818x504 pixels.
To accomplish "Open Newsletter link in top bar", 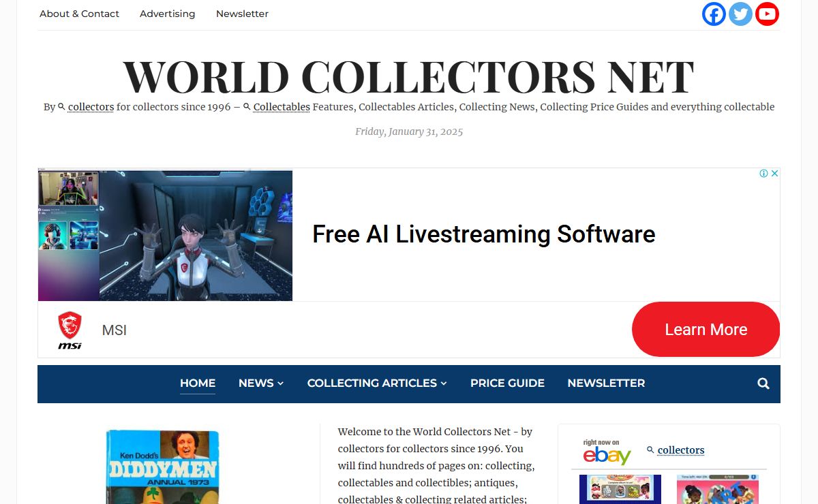I will coord(242,14).
